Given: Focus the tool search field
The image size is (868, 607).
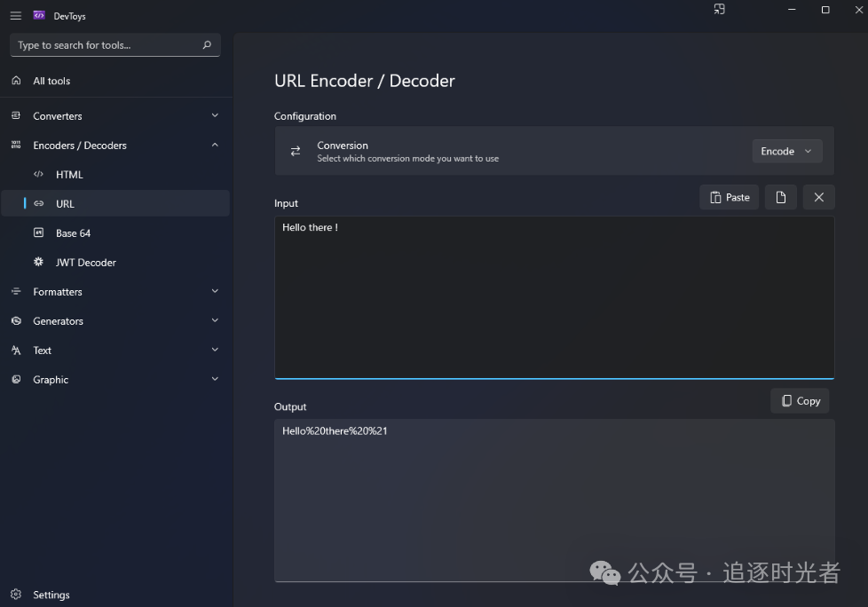Looking at the screenshot, I should [115, 45].
